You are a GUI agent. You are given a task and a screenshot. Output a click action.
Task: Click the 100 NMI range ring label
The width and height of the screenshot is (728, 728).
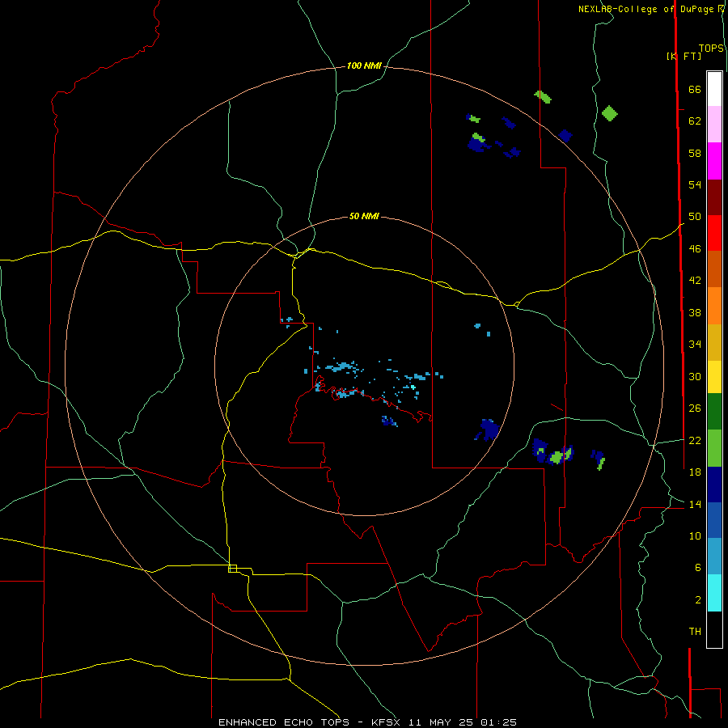click(x=364, y=66)
